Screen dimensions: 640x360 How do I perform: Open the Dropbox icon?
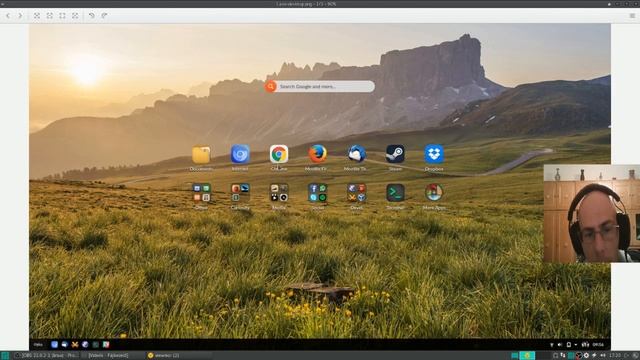pyautogui.click(x=434, y=154)
